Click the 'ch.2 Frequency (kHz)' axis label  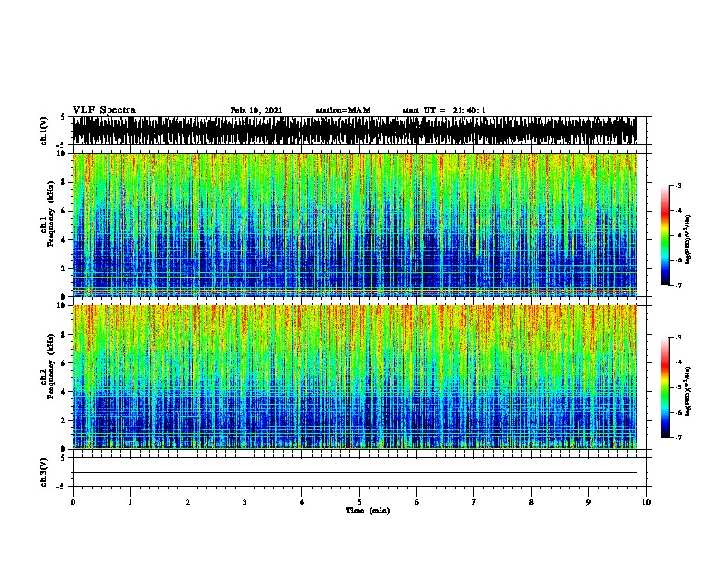(x=48, y=366)
